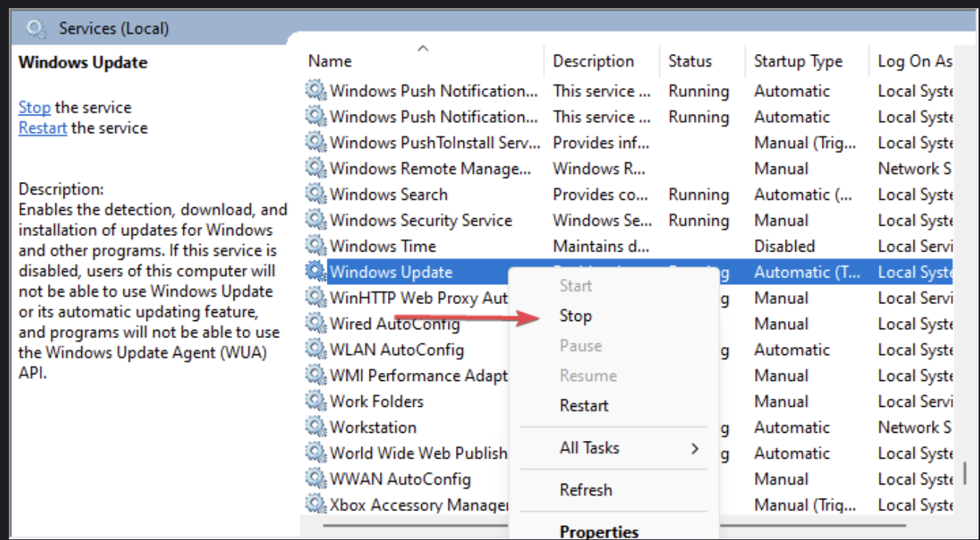Click Network S log on for Workstation
This screenshot has width=980, height=540.
point(914,428)
